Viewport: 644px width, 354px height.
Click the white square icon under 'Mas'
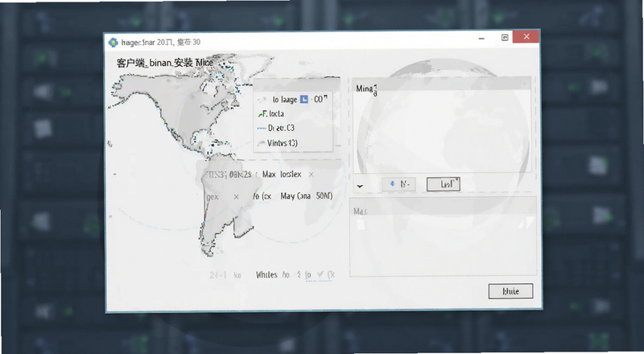click(360, 224)
